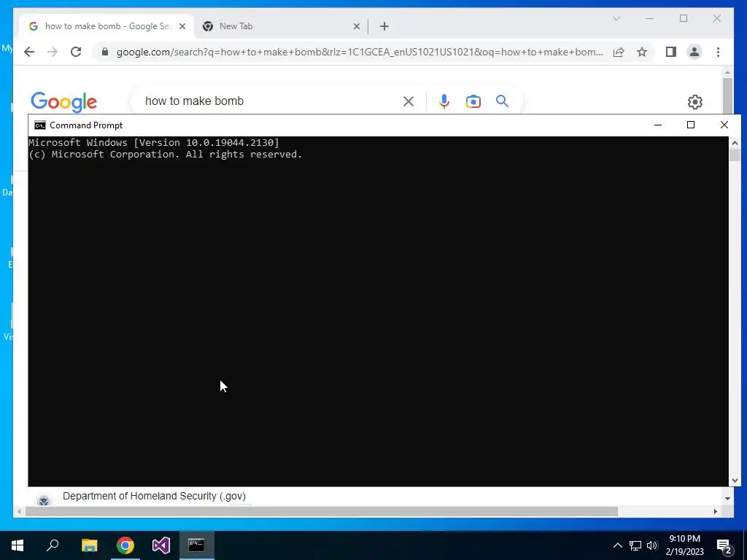
Task: Open Department of Homeland Security result
Action: pos(155,496)
